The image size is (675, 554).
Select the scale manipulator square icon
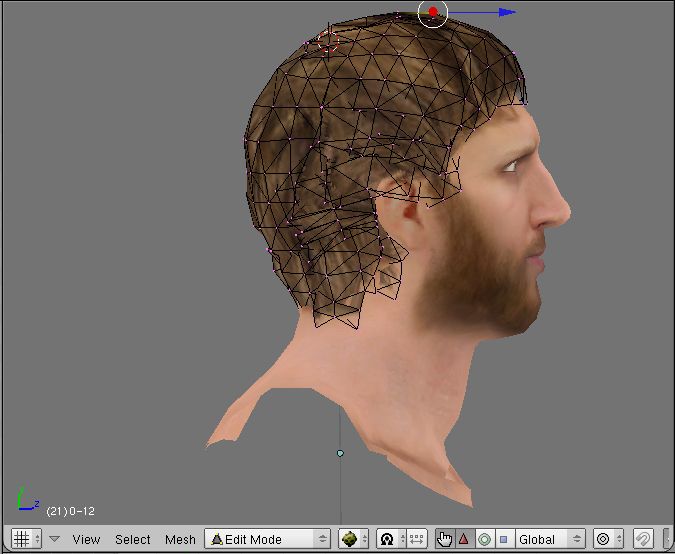503,539
